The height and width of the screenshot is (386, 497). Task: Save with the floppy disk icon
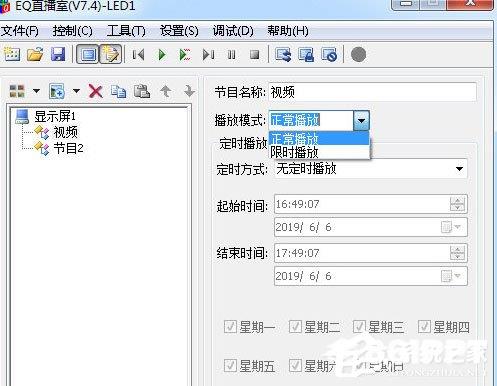(x=58, y=54)
